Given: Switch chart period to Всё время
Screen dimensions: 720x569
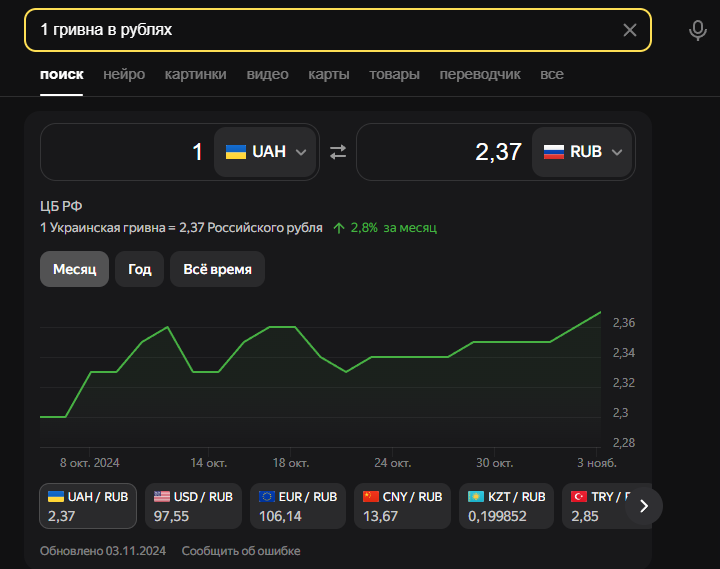Looking at the screenshot, I should pyautogui.click(x=217, y=269).
